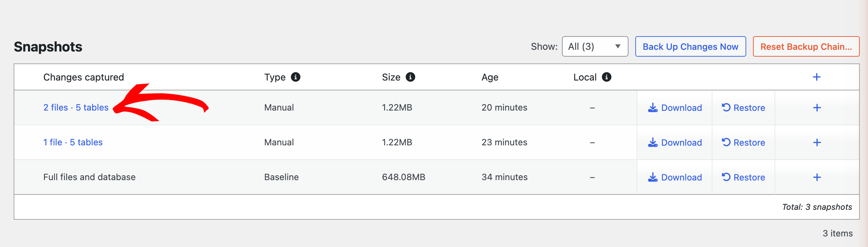Click the 'Snapshots' heading
Viewport: 868px width, 247px height.
pos(48,47)
